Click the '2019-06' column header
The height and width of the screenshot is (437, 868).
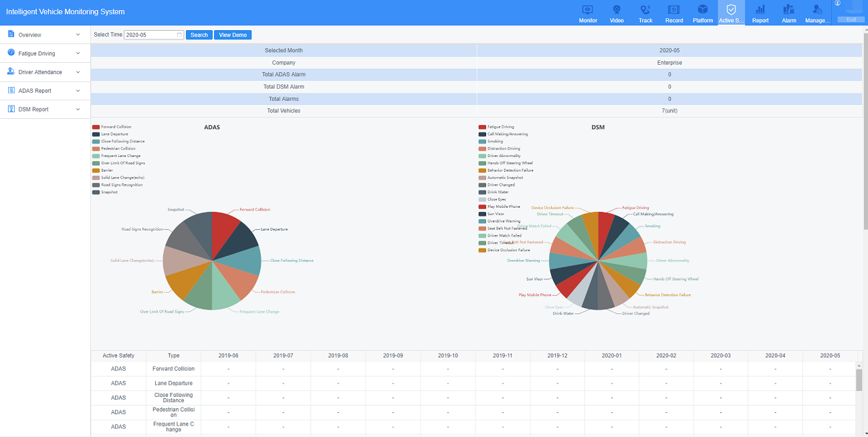228,355
